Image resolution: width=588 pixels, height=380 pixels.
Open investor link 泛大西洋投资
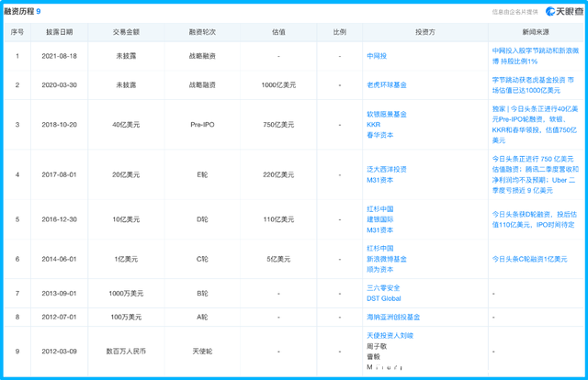pos(387,170)
